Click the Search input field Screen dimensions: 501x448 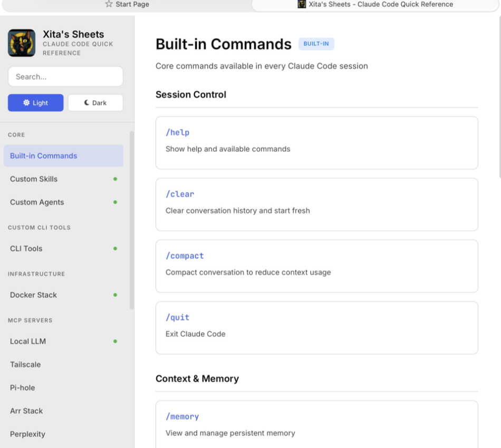click(x=65, y=76)
